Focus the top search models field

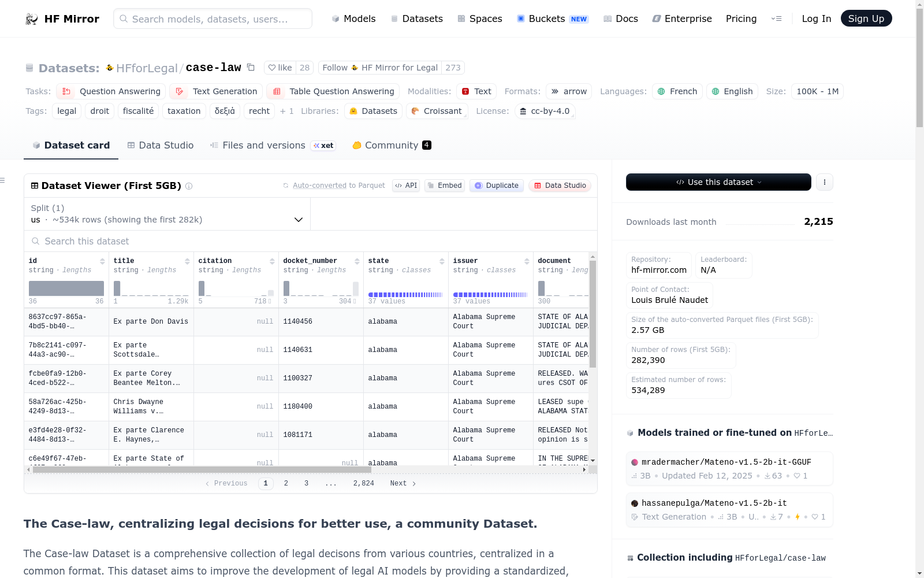point(213,18)
